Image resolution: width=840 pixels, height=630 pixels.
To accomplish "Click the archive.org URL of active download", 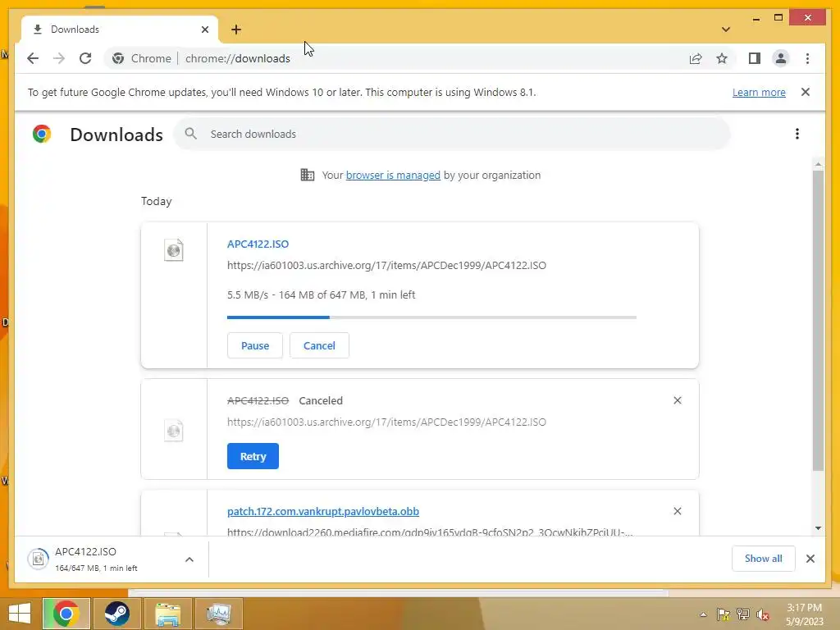I will point(386,265).
